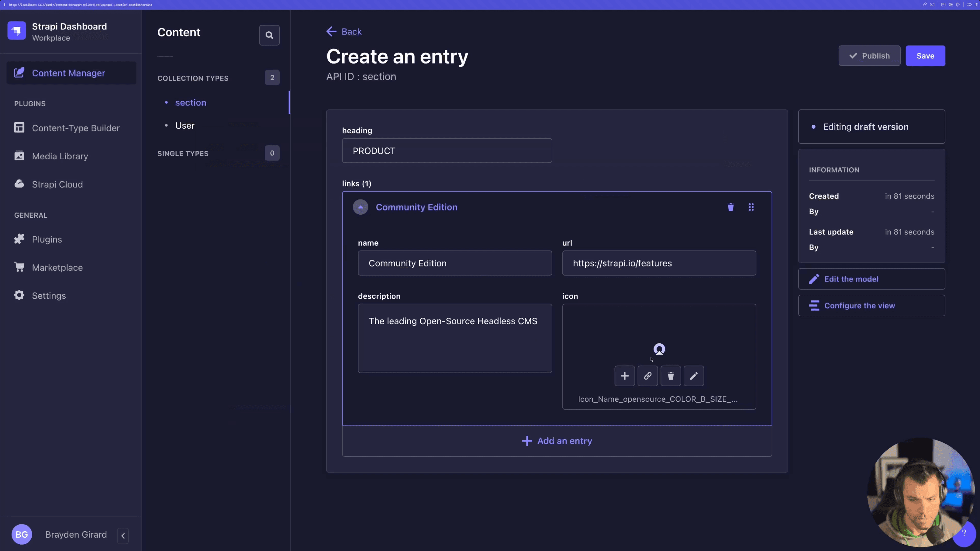Click the Back arrow icon
The image size is (980, 551).
point(331,32)
